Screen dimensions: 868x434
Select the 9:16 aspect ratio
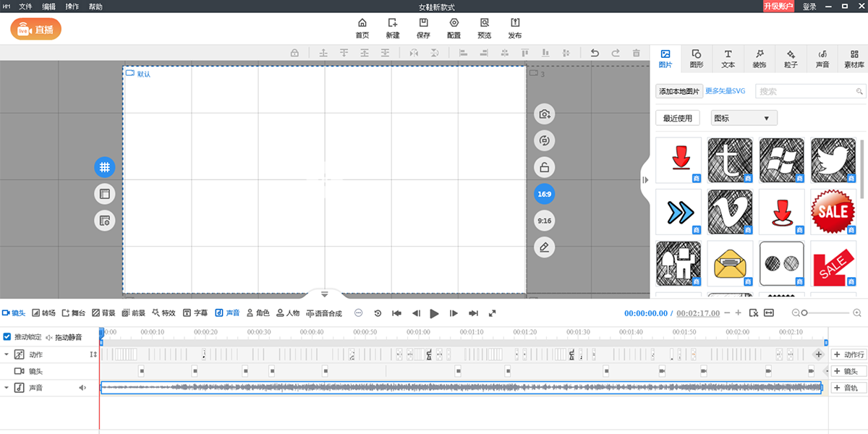(x=545, y=221)
